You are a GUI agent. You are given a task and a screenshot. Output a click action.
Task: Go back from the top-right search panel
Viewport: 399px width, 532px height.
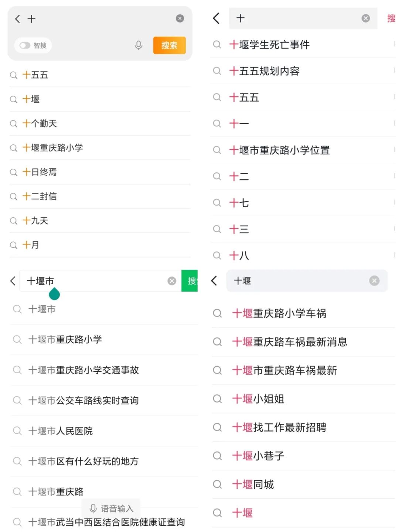216,18
